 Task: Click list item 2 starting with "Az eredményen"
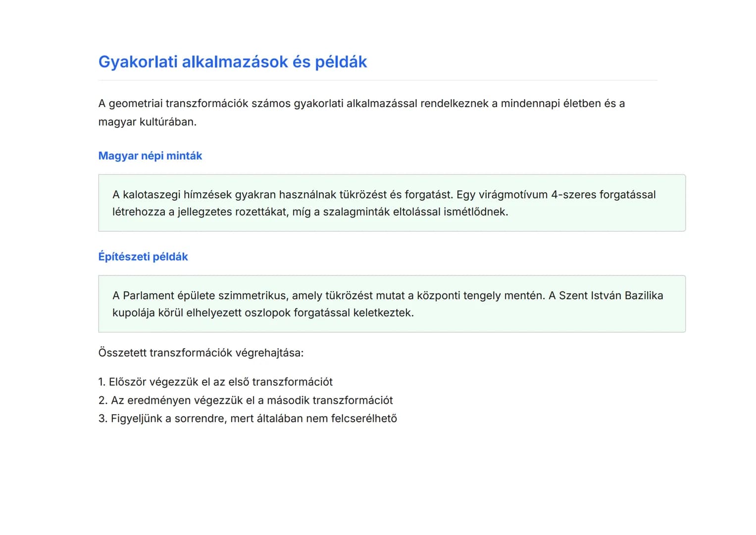click(x=246, y=400)
